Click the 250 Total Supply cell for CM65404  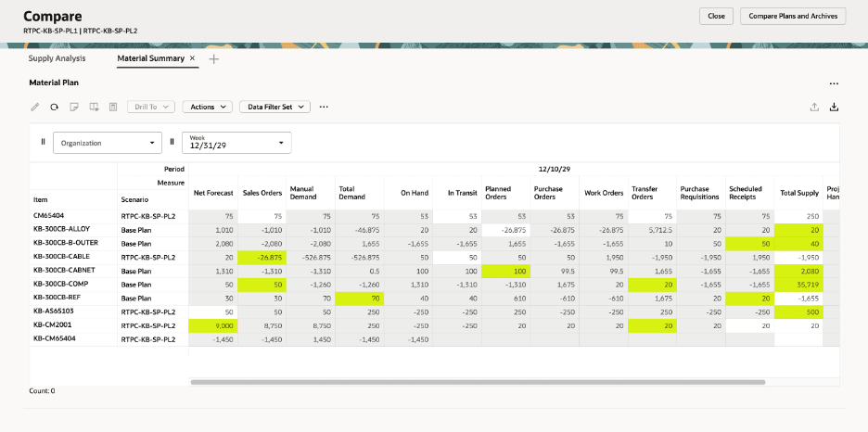tap(798, 217)
